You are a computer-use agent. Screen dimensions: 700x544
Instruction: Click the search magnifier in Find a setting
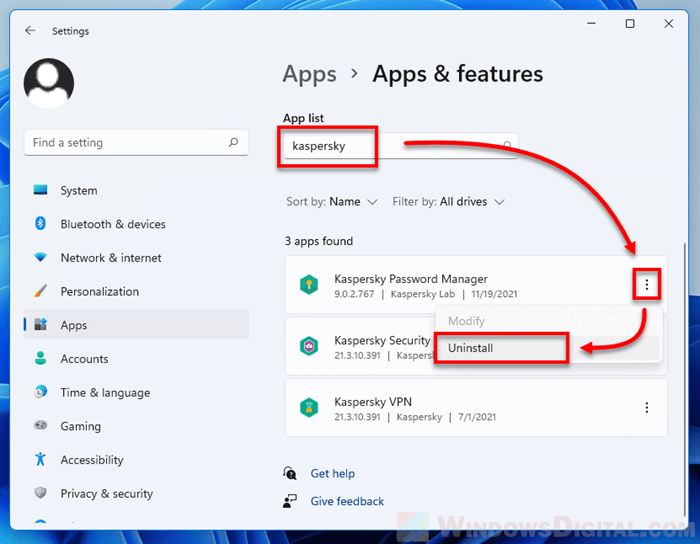pyautogui.click(x=233, y=142)
